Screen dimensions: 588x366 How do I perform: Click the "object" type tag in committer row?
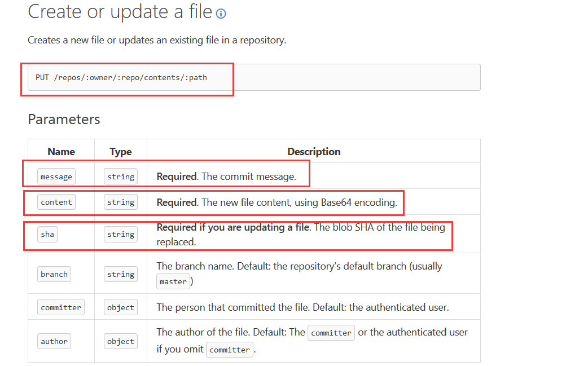coord(121,307)
